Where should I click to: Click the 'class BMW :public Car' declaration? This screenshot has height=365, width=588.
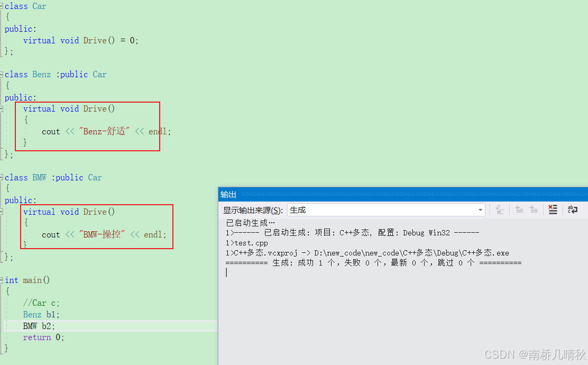click(53, 177)
